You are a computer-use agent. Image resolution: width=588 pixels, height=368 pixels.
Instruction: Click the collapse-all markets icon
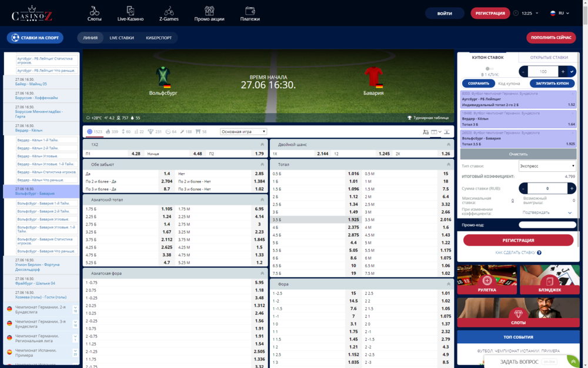[x=447, y=132]
